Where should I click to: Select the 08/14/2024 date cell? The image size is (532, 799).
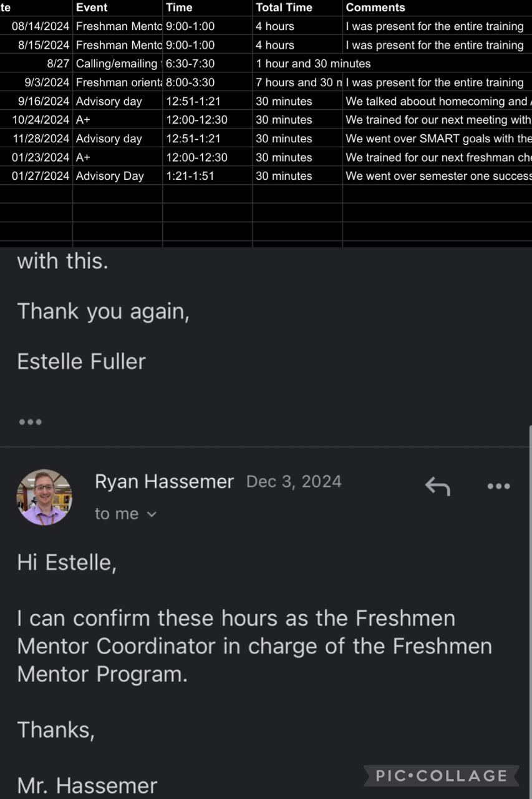40,26
